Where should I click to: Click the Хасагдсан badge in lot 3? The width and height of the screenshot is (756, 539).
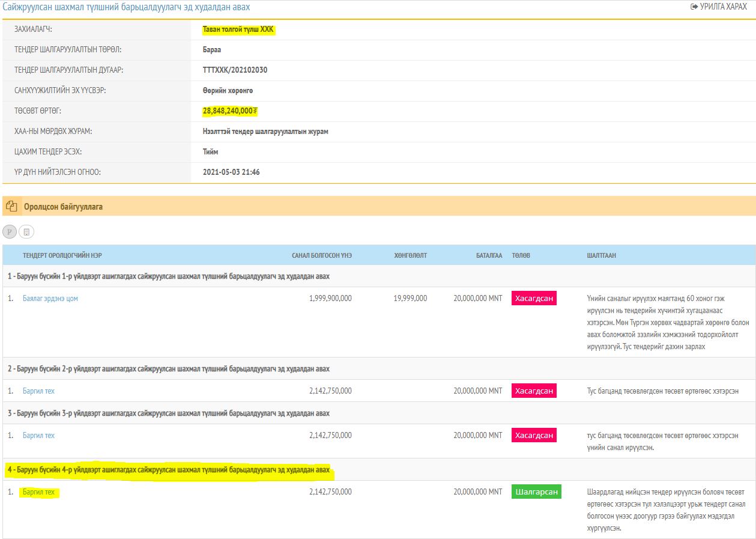534,435
